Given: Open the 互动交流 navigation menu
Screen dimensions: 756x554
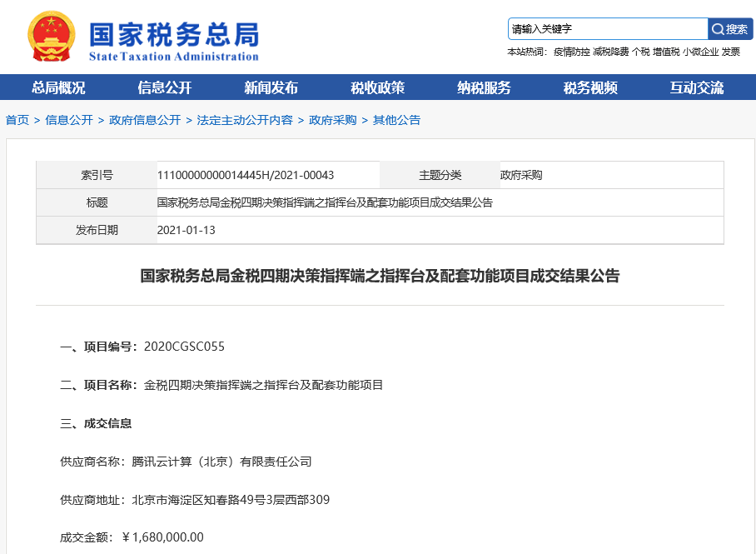Looking at the screenshot, I should point(697,87).
